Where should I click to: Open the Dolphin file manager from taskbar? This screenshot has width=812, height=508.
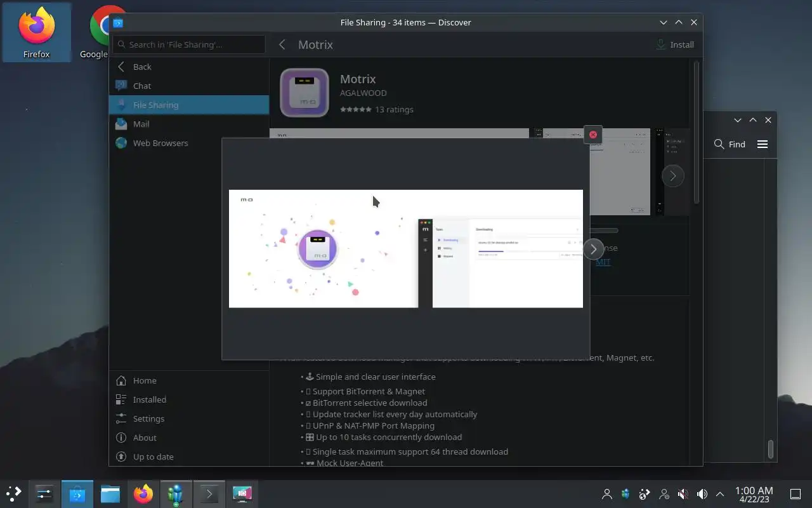[110, 493]
